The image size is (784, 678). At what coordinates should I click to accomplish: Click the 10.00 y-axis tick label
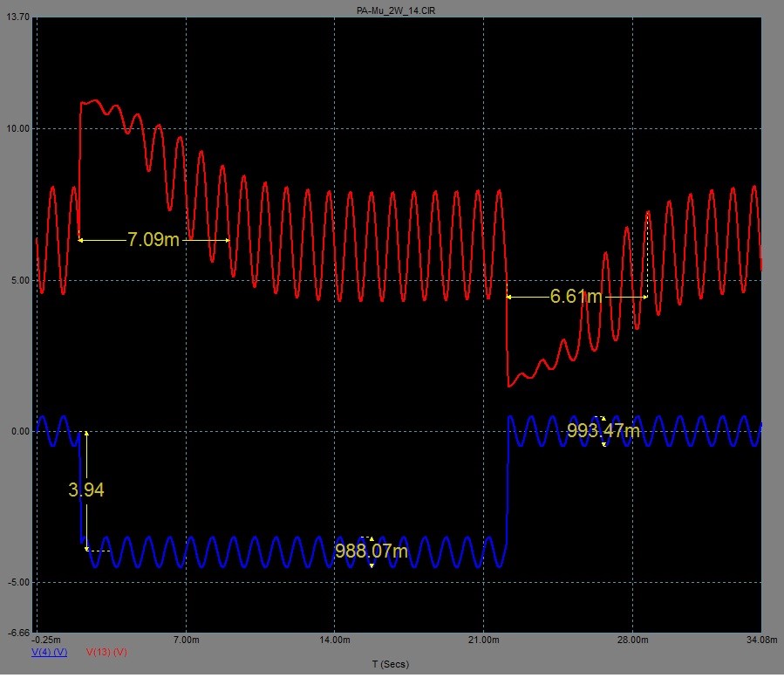[17, 129]
